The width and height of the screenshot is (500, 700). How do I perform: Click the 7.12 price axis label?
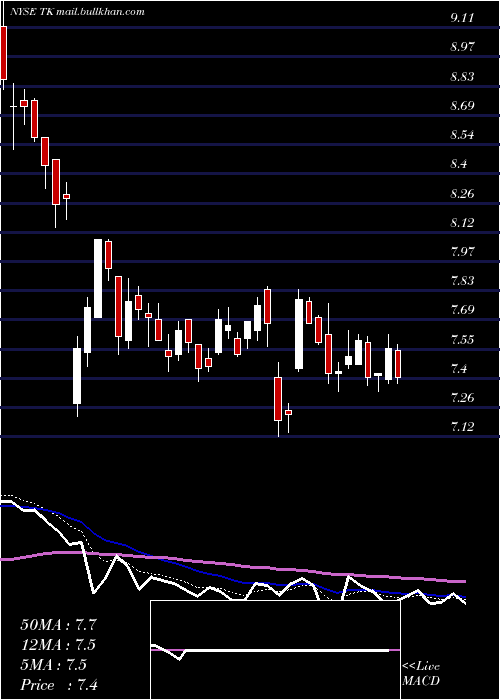point(462,427)
